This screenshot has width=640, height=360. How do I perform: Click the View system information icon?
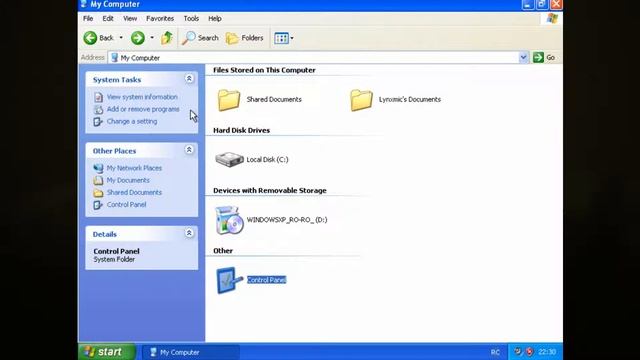click(98, 97)
